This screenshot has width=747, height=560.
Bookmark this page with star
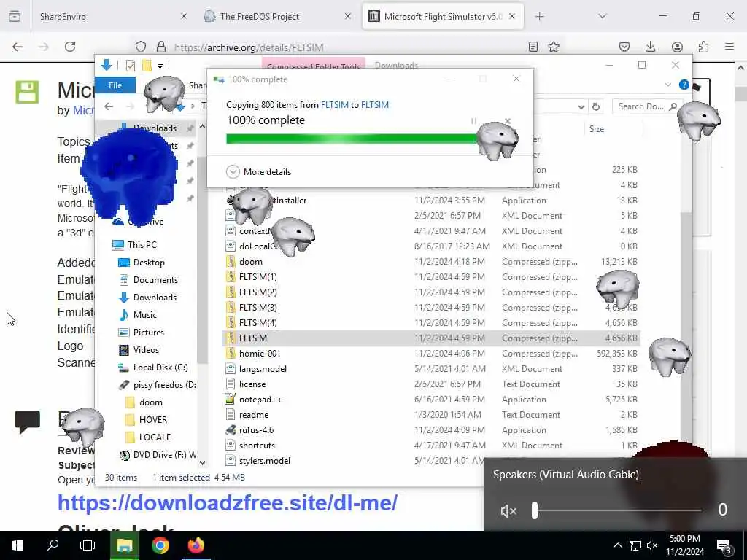(554, 47)
